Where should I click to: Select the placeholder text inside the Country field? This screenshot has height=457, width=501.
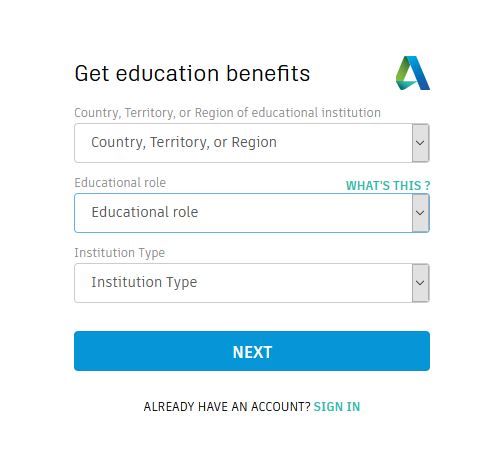click(184, 142)
